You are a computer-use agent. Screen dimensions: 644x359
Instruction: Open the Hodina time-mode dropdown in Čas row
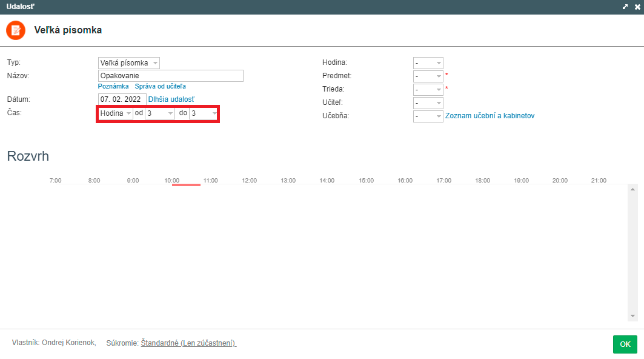[x=115, y=113]
